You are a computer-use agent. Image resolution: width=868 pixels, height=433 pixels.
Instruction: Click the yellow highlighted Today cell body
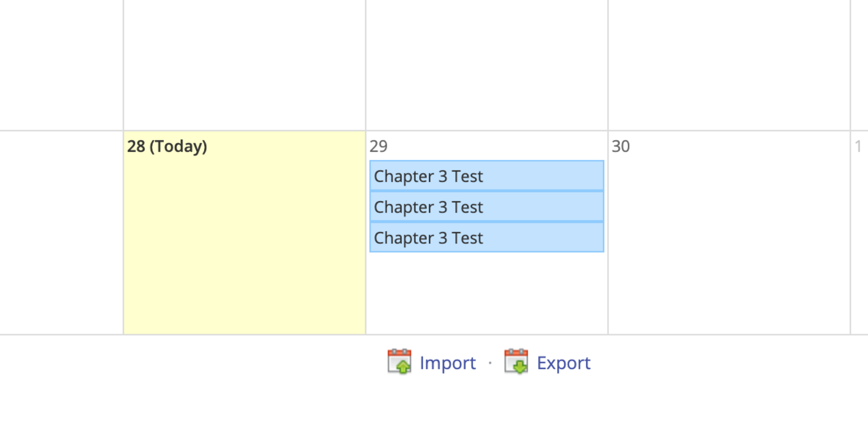244,246
